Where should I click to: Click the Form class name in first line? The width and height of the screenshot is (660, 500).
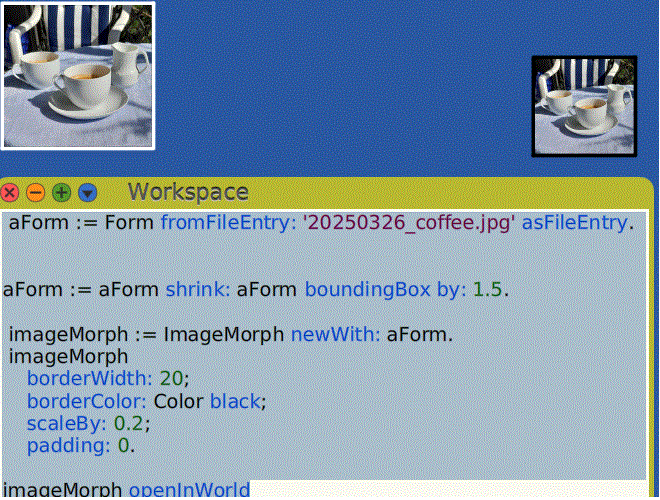point(129,223)
